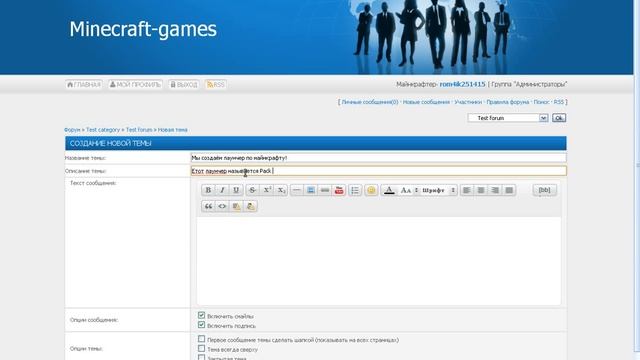This screenshot has height=360, width=640.
Task: Check the first-message-as-header option
Action: tap(201, 339)
